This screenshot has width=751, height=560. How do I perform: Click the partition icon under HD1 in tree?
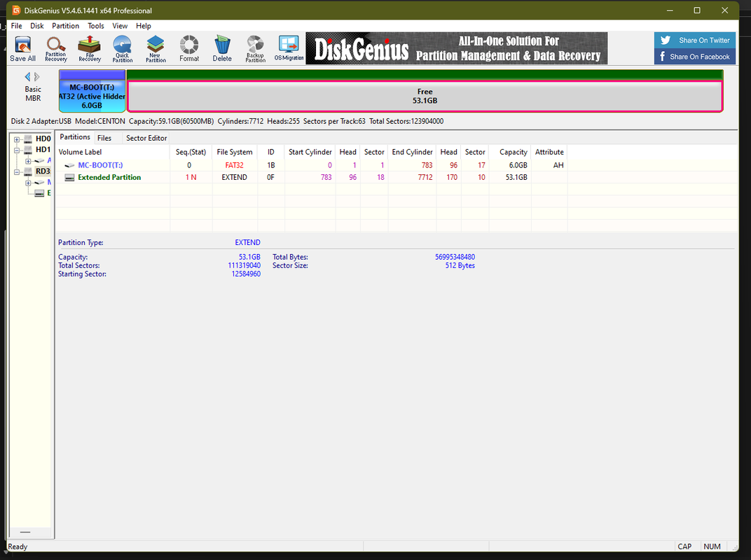click(39, 161)
